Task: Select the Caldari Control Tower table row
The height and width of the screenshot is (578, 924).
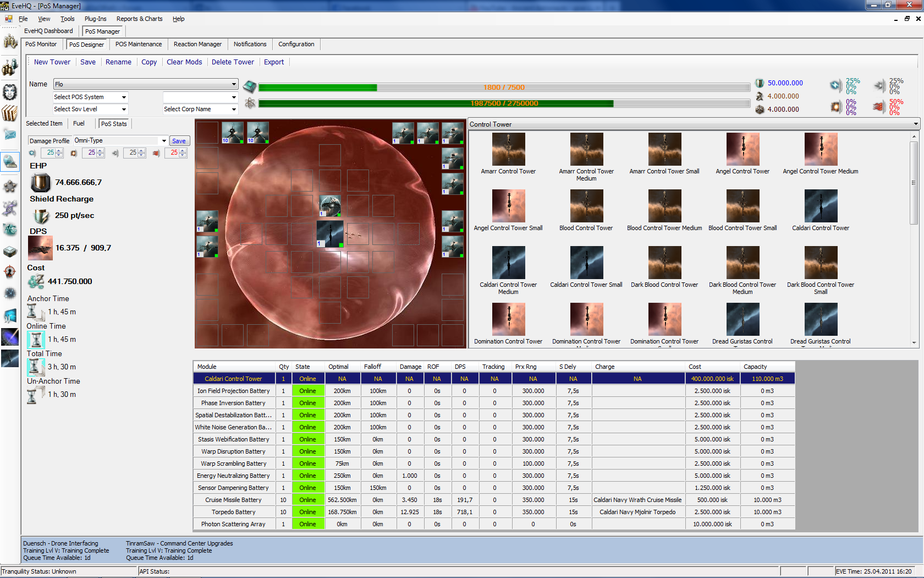Action: pos(494,379)
